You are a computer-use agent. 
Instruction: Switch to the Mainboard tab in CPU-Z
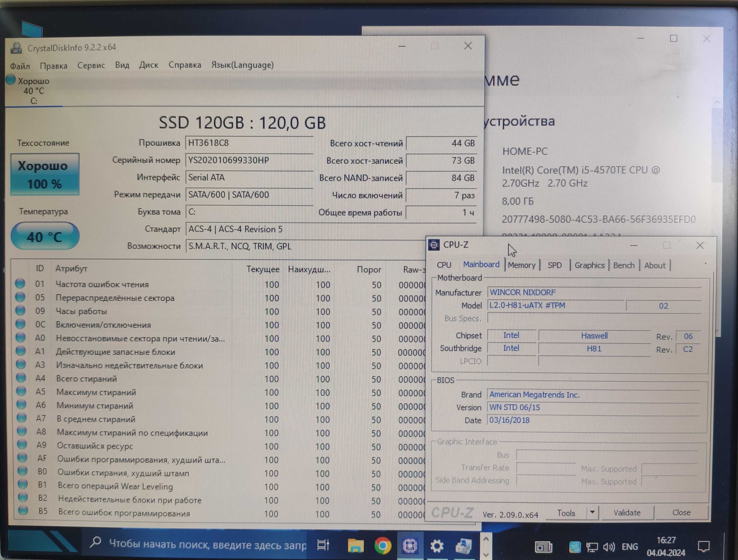pyautogui.click(x=481, y=264)
